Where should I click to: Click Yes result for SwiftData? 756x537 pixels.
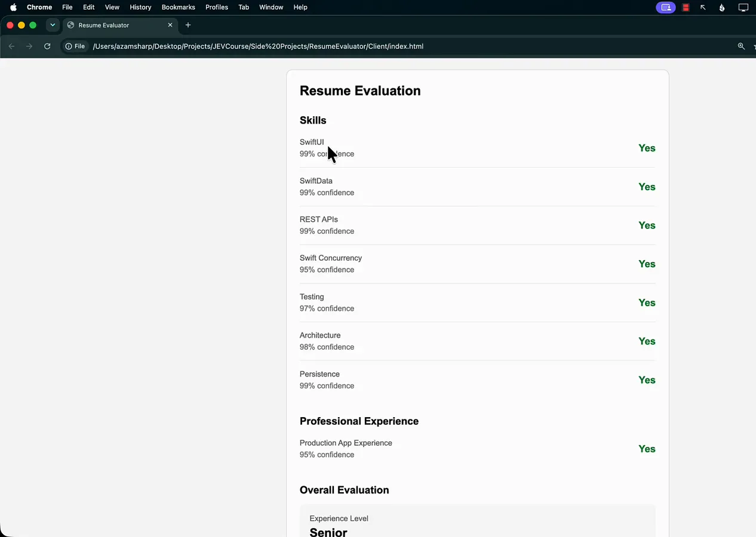pos(647,187)
